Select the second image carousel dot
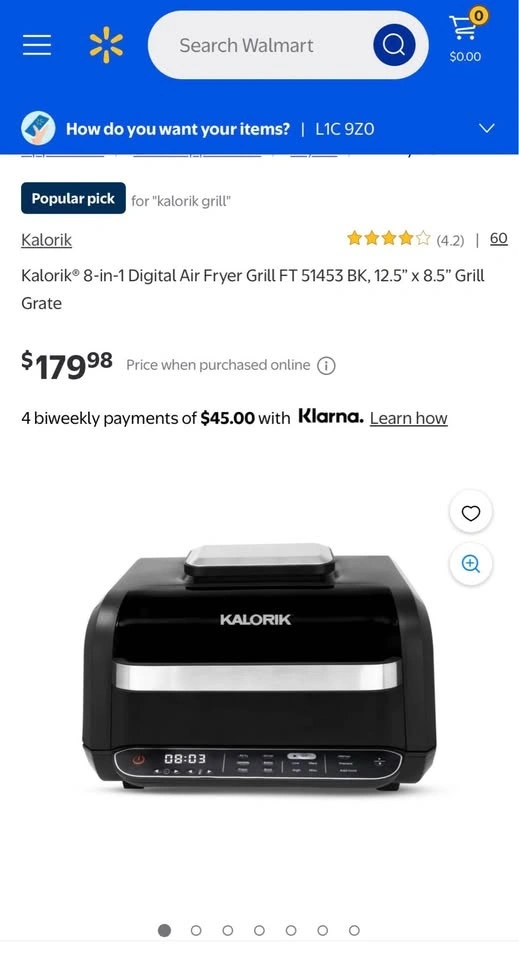This screenshot has height=960, width=519. [196, 931]
